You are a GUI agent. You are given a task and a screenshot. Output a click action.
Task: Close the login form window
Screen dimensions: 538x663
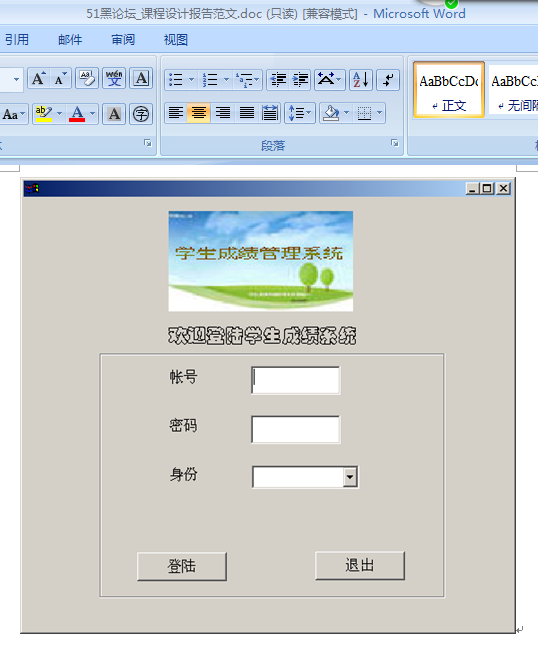(503, 189)
